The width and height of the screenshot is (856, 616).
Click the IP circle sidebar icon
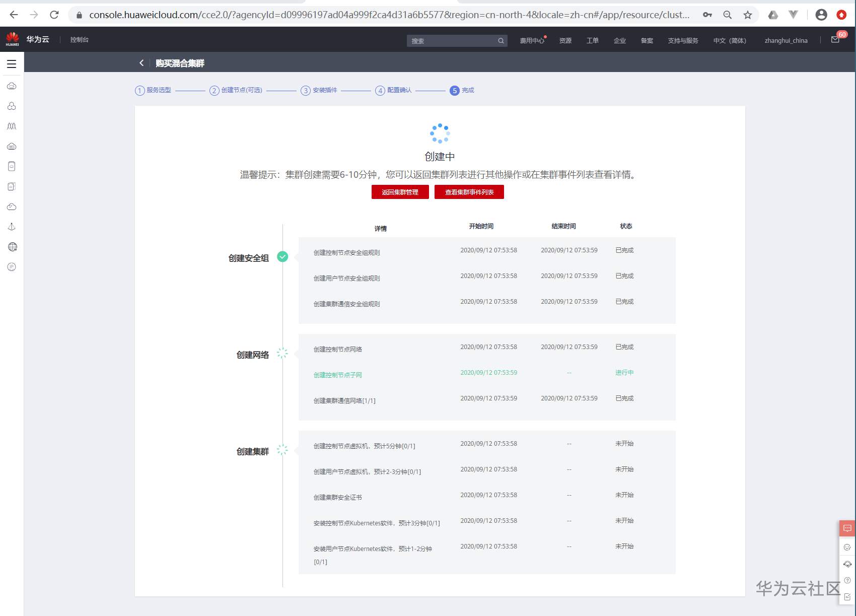(12, 267)
